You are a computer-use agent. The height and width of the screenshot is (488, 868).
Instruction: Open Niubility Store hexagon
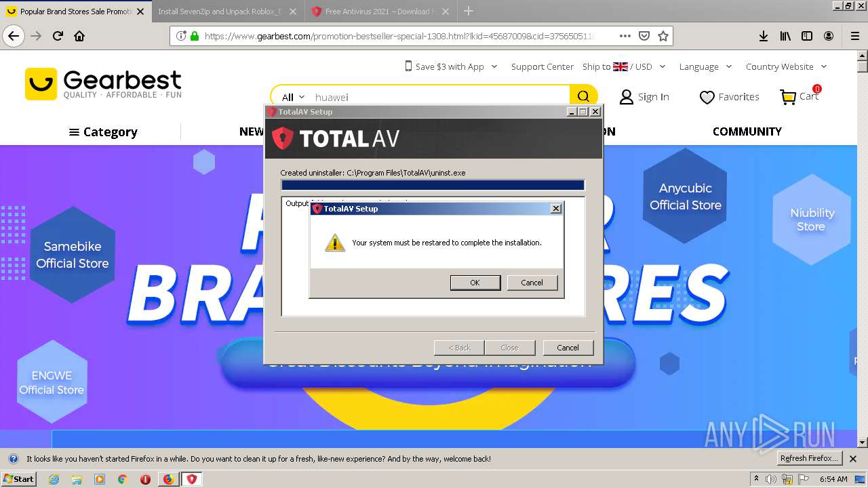pyautogui.click(x=811, y=220)
